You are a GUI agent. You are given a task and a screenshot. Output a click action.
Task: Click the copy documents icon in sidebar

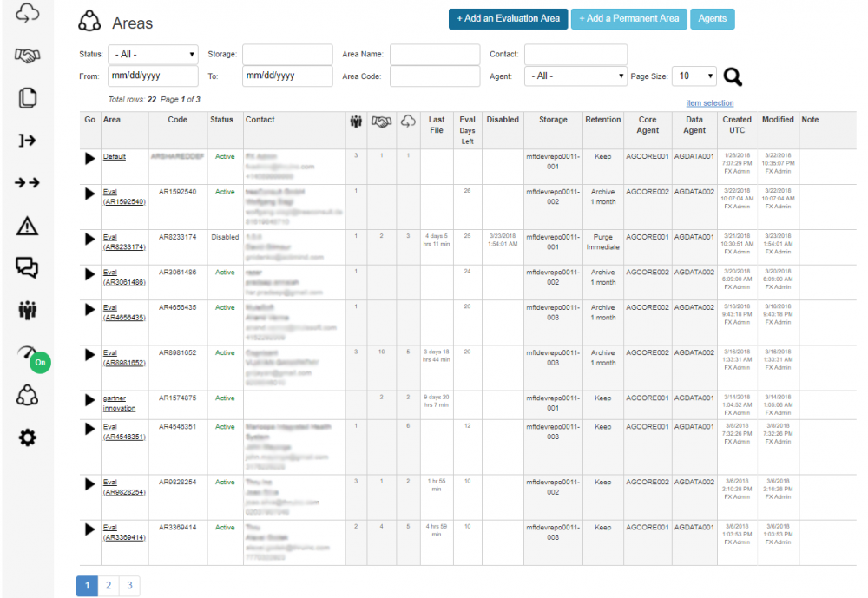point(28,98)
